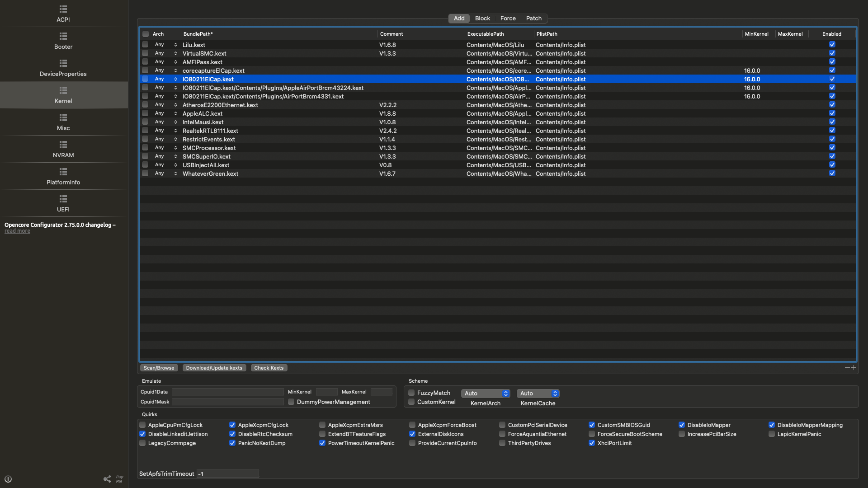Open the Booter section icon
The height and width of the screenshot is (488, 868).
63,36
